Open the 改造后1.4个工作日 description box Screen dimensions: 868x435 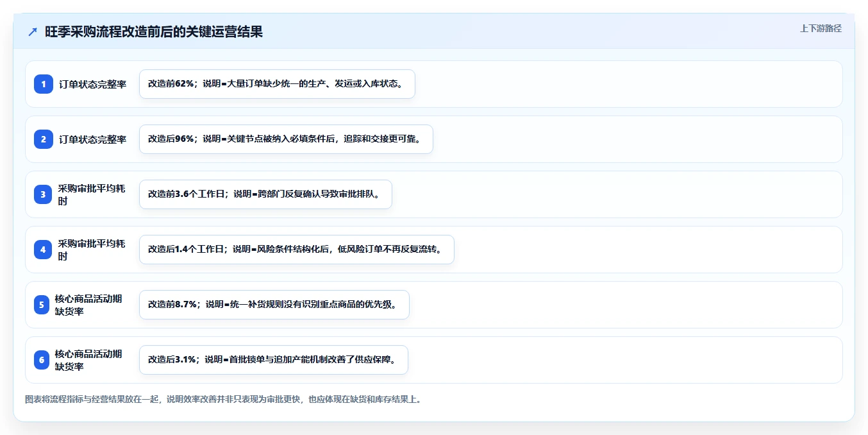coord(296,250)
